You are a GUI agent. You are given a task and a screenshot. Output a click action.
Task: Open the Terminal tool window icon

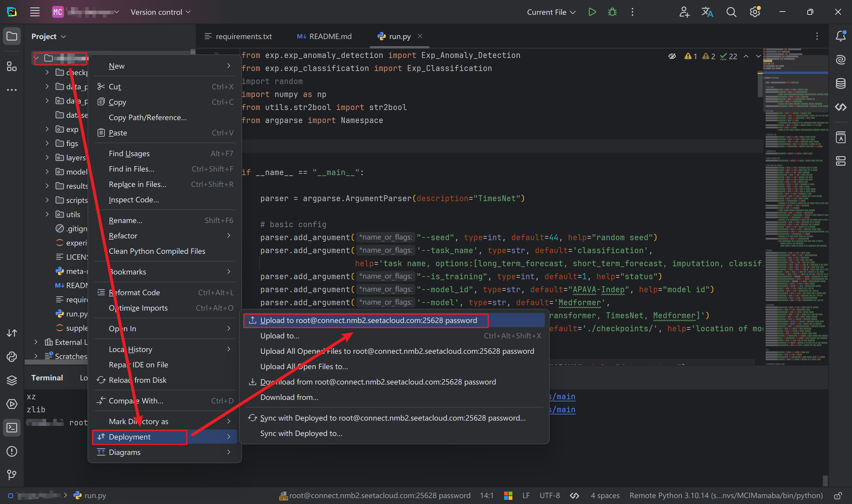pos(12,428)
